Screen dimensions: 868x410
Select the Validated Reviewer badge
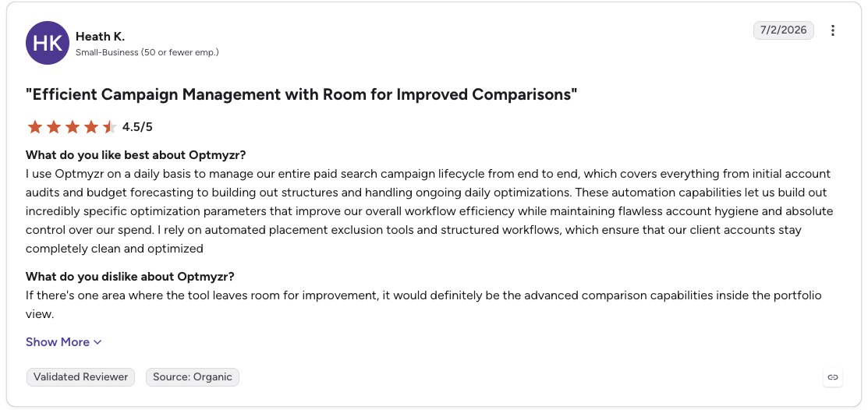[81, 377]
